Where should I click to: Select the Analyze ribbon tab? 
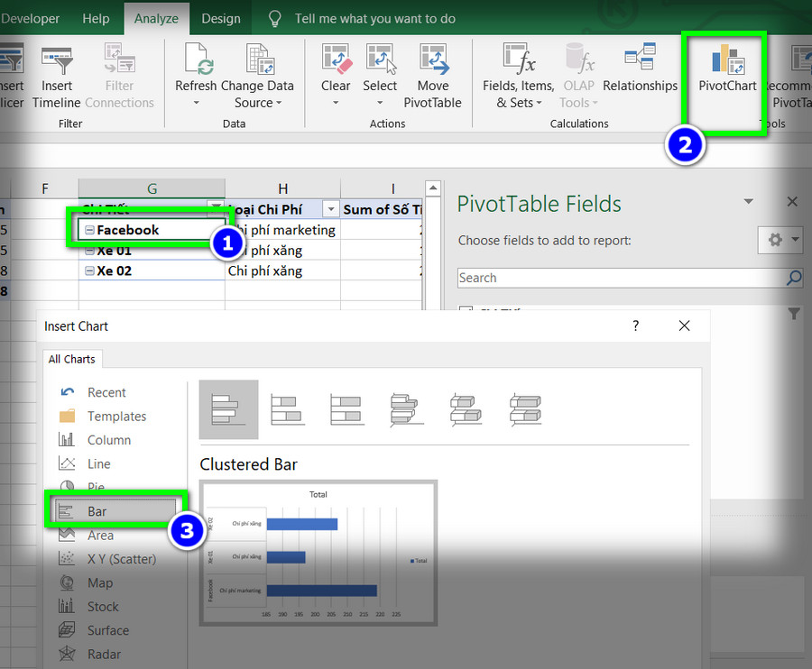(x=156, y=19)
